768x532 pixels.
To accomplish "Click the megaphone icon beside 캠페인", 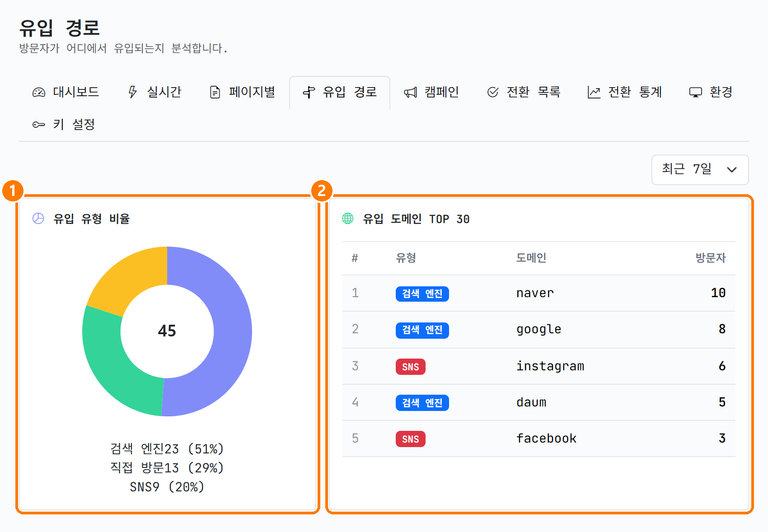I will [x=410, y=93].
